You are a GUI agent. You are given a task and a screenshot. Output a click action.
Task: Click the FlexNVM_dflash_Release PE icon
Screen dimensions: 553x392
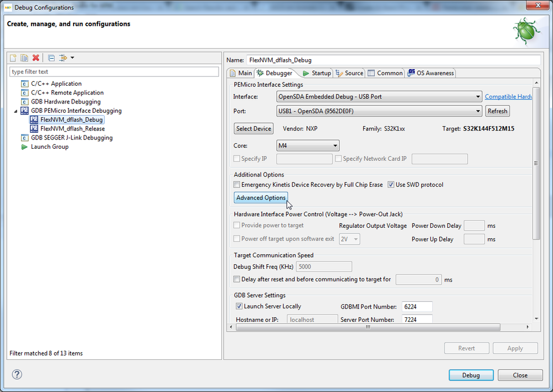coord(34,129)
